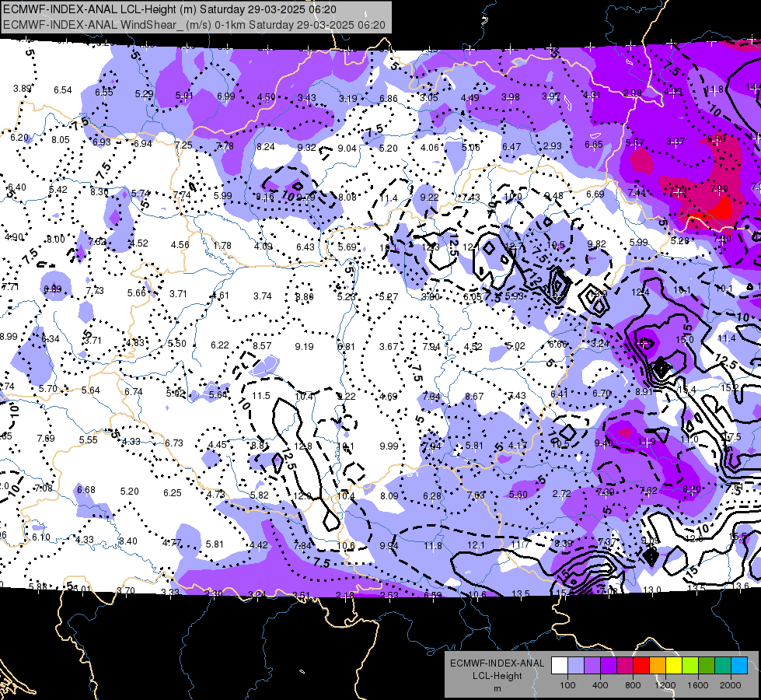Viewport: 761px width, 700px height.
Task: Click the violet legend swatch right of 100
Action: tap(592, 666)
